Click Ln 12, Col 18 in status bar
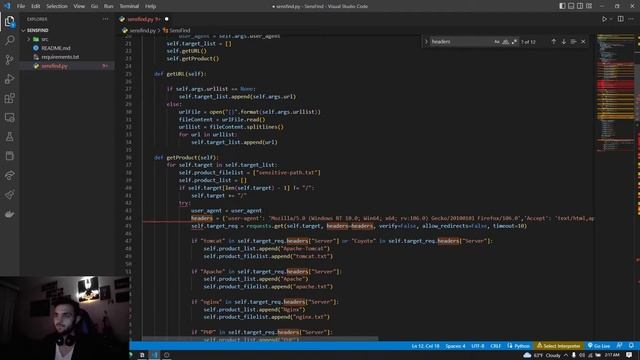This screenshot has width=640, height=360. tap(425, 346)
